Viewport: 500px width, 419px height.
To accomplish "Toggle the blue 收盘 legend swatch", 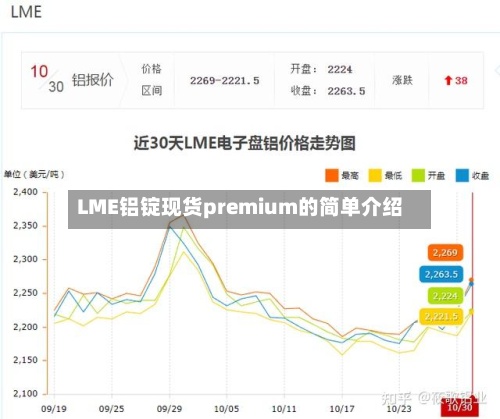I will (462, 175).
